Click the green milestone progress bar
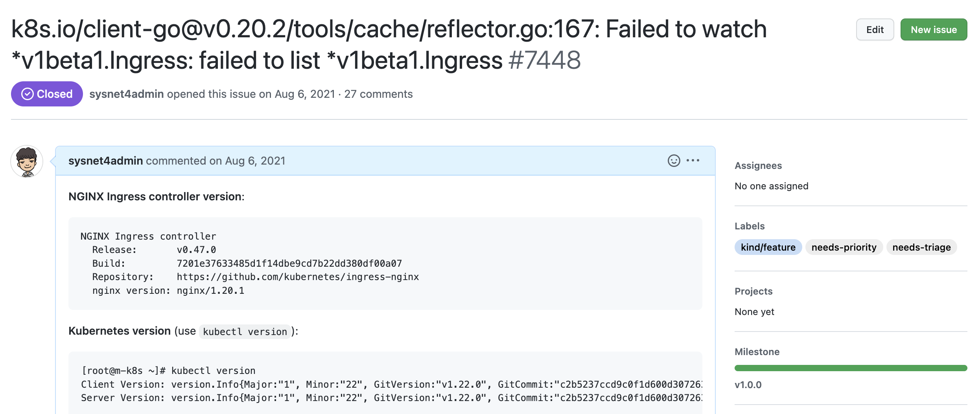 click(851, 368)
